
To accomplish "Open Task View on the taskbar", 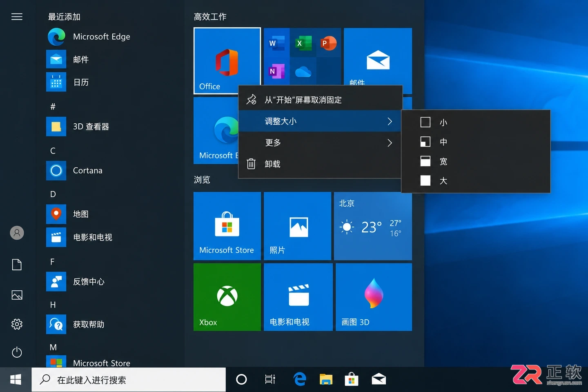I will (270, 379).
